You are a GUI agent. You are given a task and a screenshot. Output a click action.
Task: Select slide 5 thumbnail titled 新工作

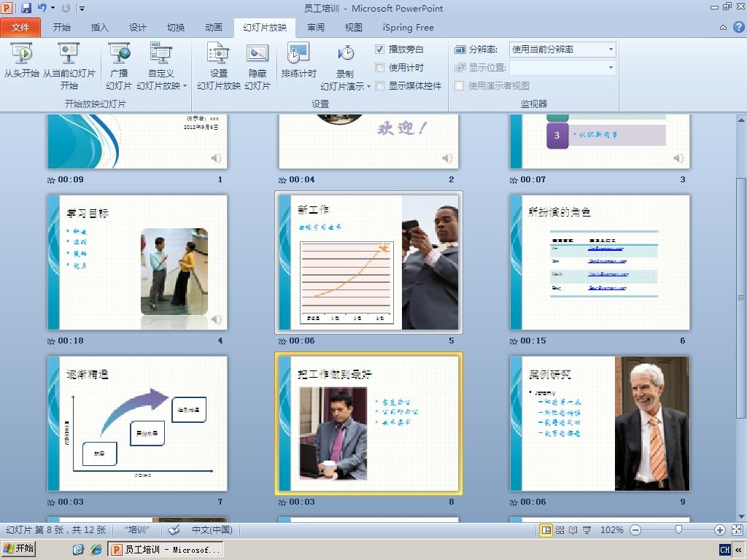coord(368,262)
